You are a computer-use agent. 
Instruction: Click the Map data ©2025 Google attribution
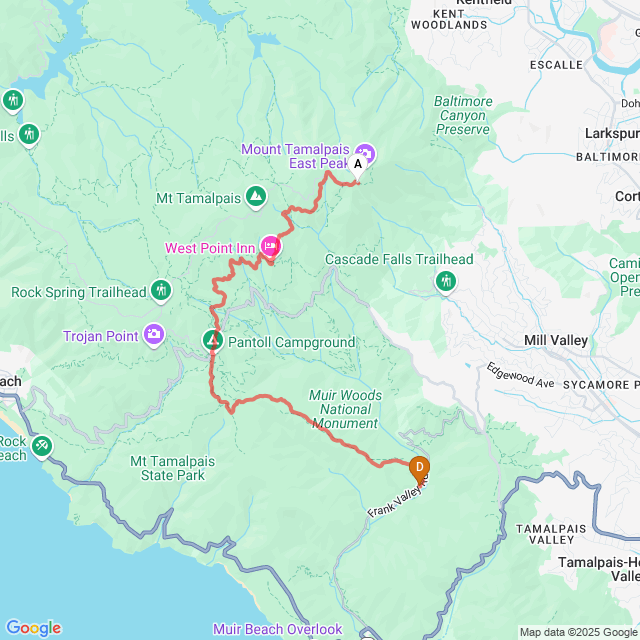click(x=579, y=633)
